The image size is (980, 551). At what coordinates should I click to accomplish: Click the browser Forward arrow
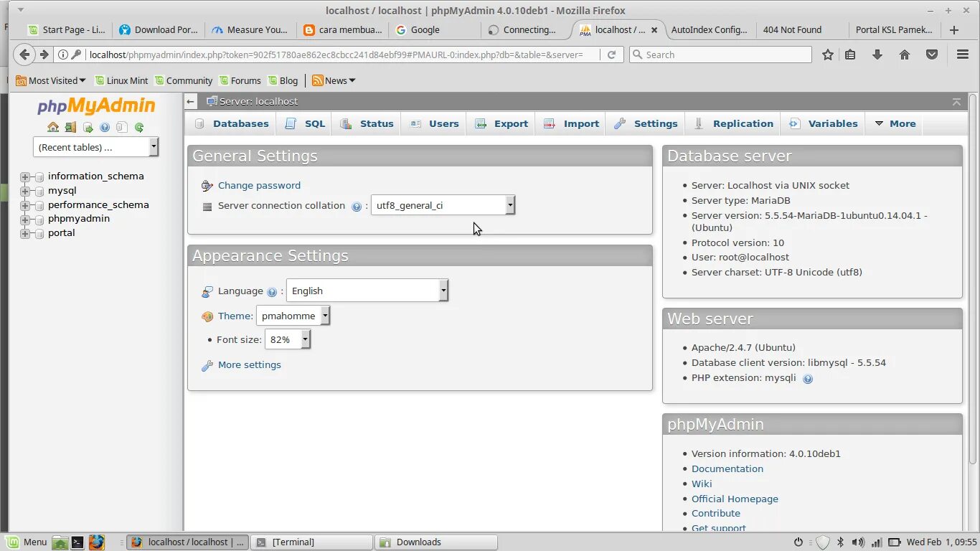click(x=44, y=55)
